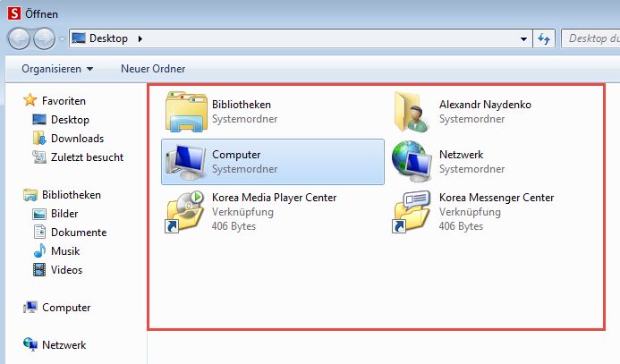Click the Computer name in file list
The image size is (620, 364).
(x=236, y=155)
